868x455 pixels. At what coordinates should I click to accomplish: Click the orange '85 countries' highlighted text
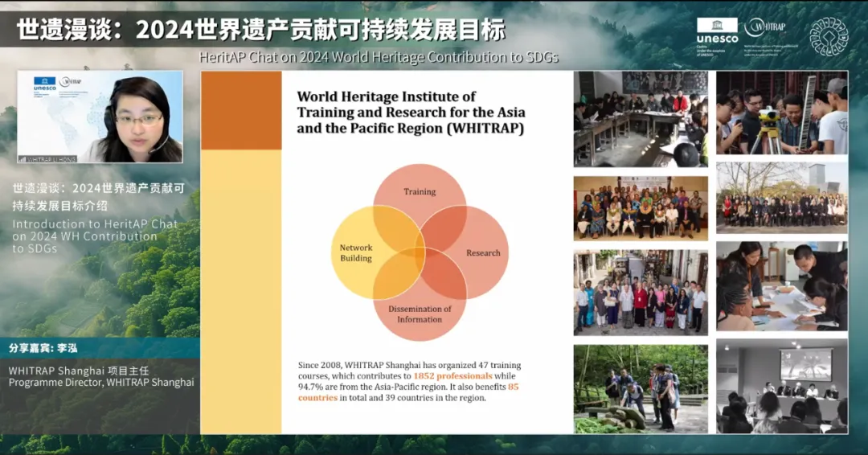(408, 392)
